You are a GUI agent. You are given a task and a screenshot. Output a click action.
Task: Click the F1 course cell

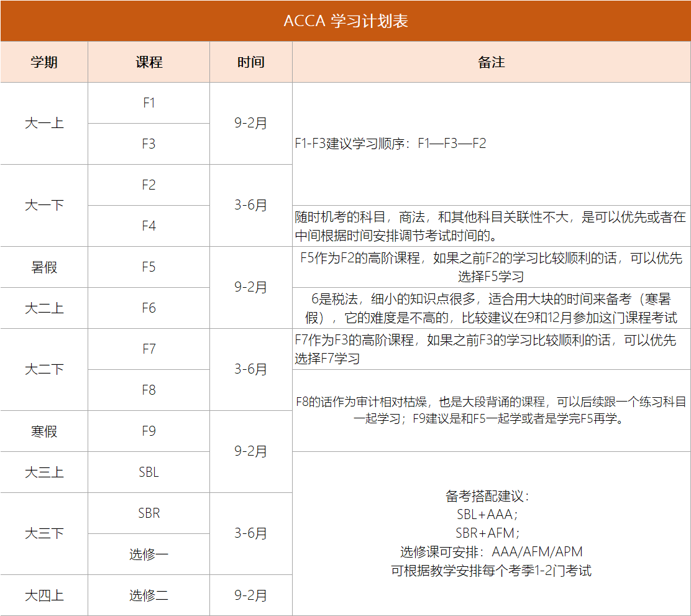[x=149, y=103]
